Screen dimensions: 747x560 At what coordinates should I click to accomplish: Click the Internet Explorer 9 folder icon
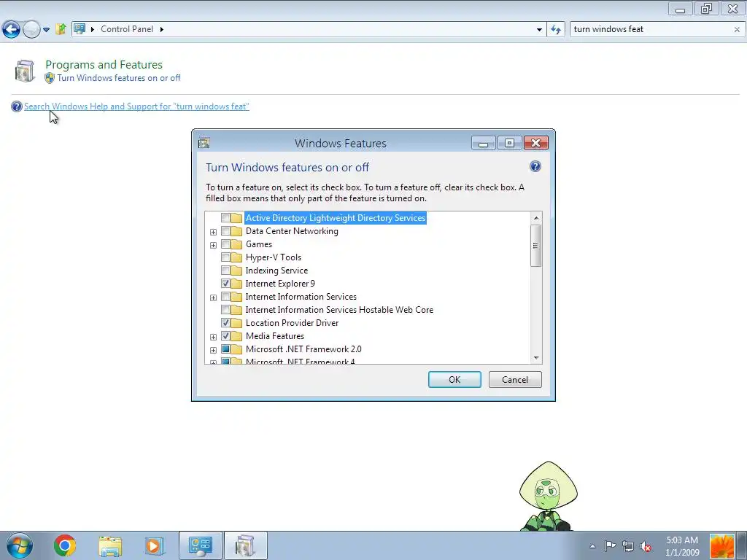236,284
